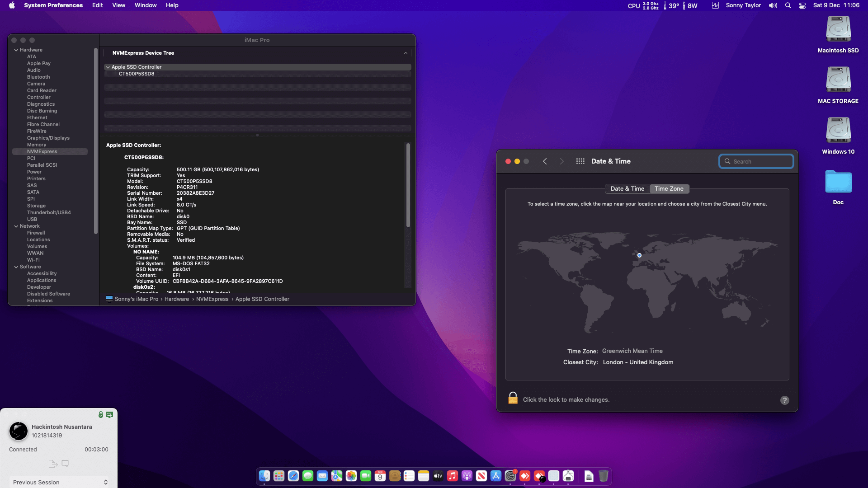The image size is (868, 488).
Task: Switch to the Date & Time tab
Action: coord(627,189)
